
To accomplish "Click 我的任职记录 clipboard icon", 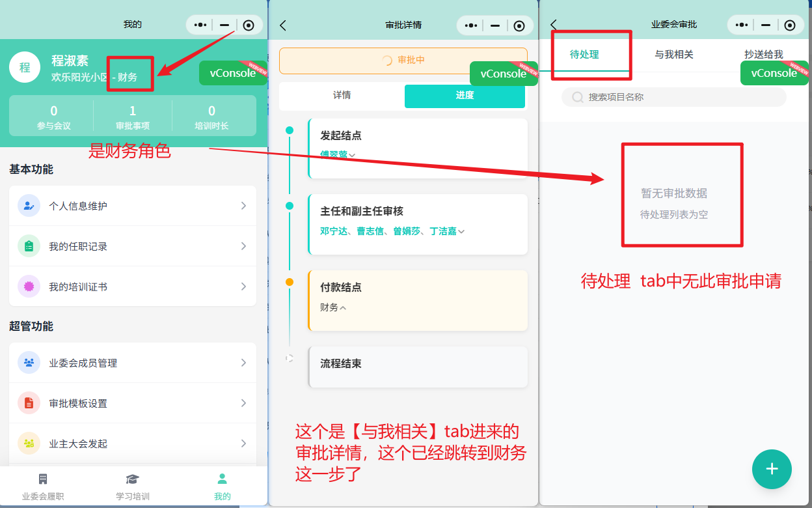I will [x=29, y=246].
